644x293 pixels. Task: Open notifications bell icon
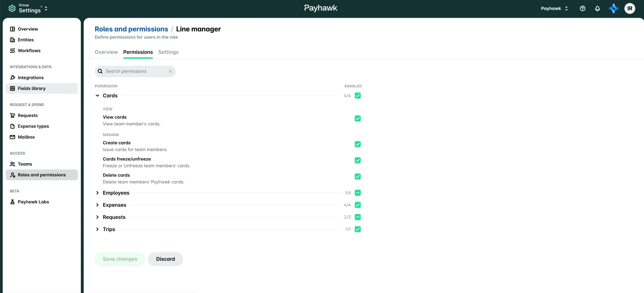[x=597, y=9]
